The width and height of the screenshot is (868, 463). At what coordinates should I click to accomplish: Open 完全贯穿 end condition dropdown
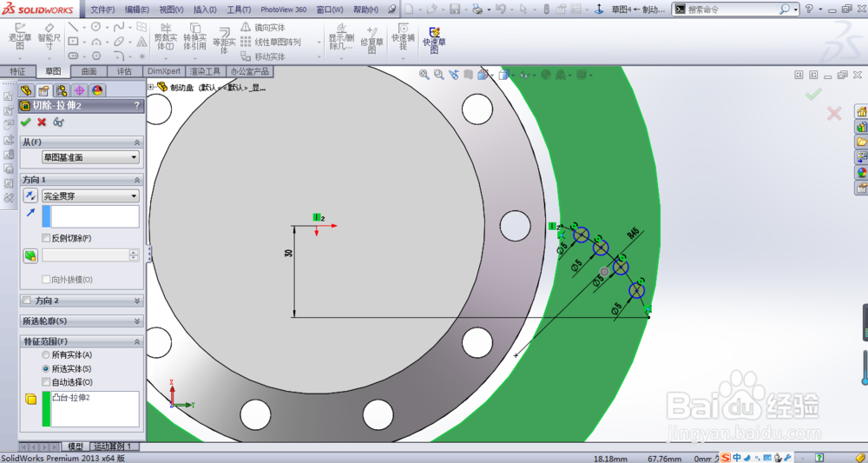(91, 195)
